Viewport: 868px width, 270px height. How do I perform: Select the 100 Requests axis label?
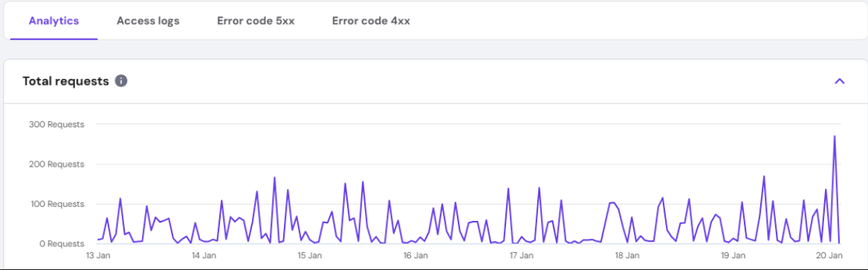57,204
